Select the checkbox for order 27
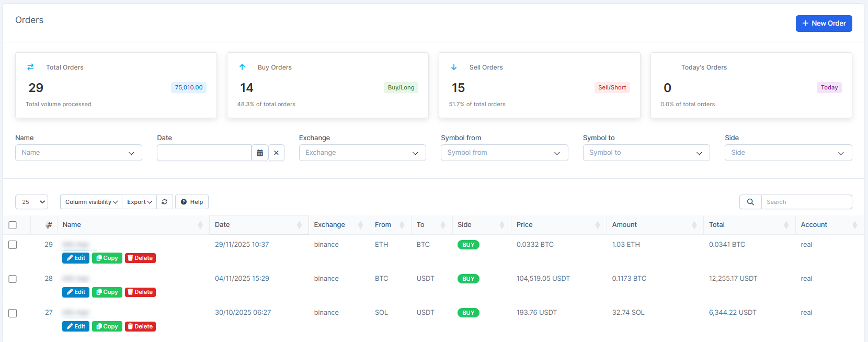This screenshot has width=868, height=342. [x=13, y=313]
